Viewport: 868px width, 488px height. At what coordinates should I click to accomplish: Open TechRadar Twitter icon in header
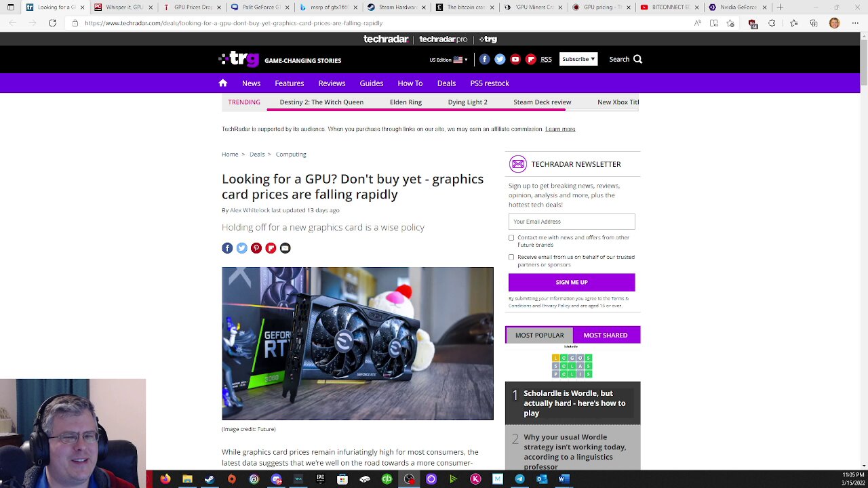500,59
